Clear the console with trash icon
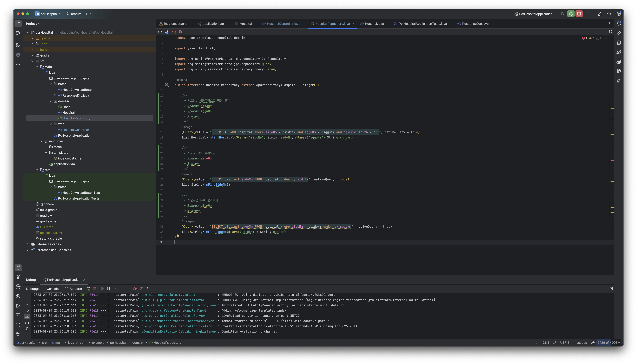Image resolution: width=637 pixels, height=364 pixels. (27, 329)
